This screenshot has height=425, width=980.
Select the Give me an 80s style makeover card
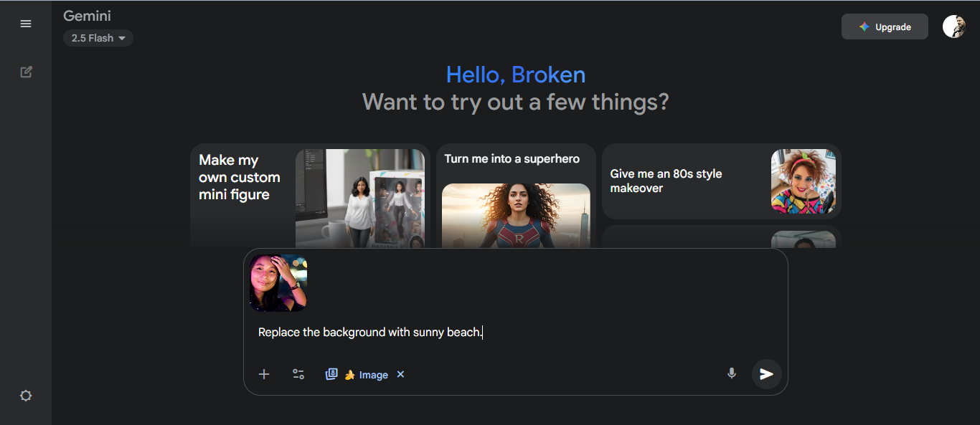721,181
